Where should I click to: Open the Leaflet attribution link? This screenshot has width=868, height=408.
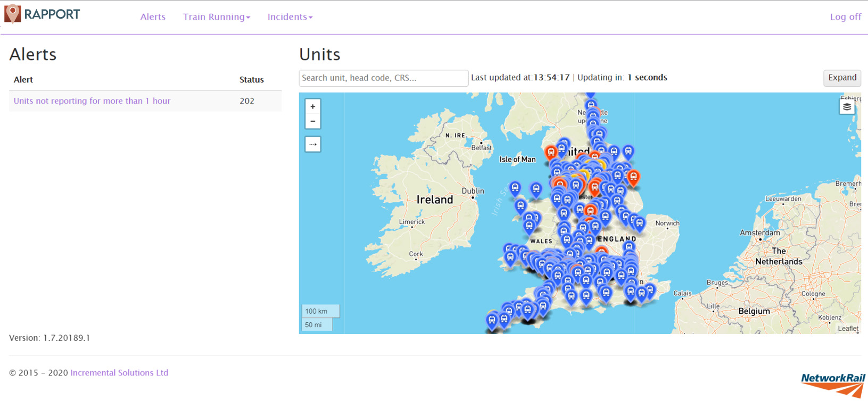[848, 329]
